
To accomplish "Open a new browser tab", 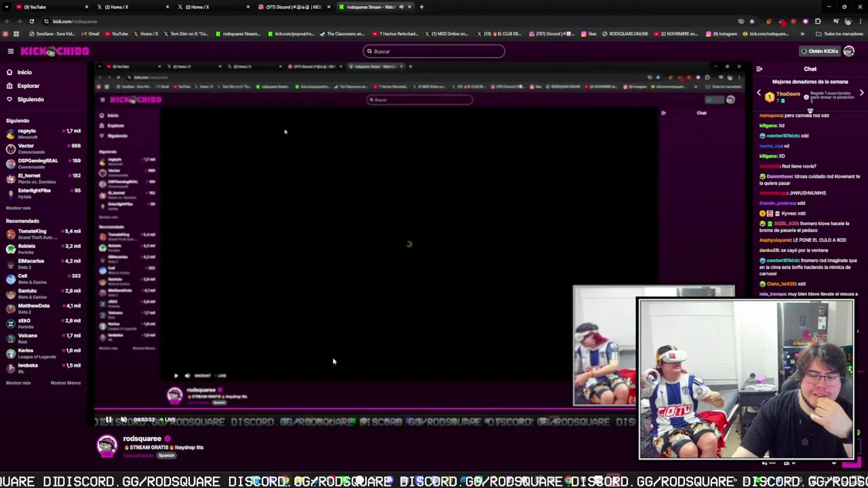I will (x=422, y=7).
